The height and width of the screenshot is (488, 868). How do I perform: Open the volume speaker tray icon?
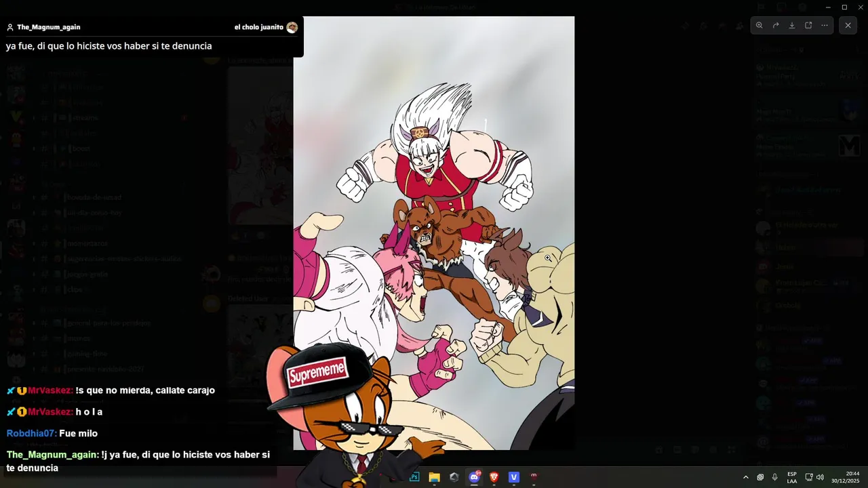(x=820, y=477)
